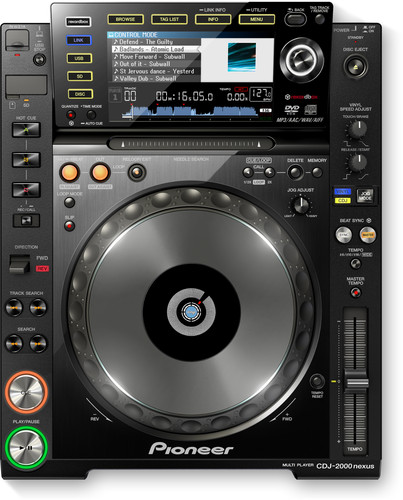Open the TAG LIST view
The width and height of the screenshot is (403, 500).
[169, 19]
